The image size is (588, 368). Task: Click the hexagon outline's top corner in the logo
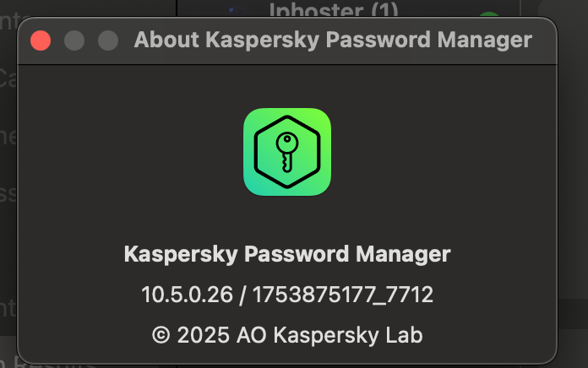pyautogui.click(x=287, y=116)
